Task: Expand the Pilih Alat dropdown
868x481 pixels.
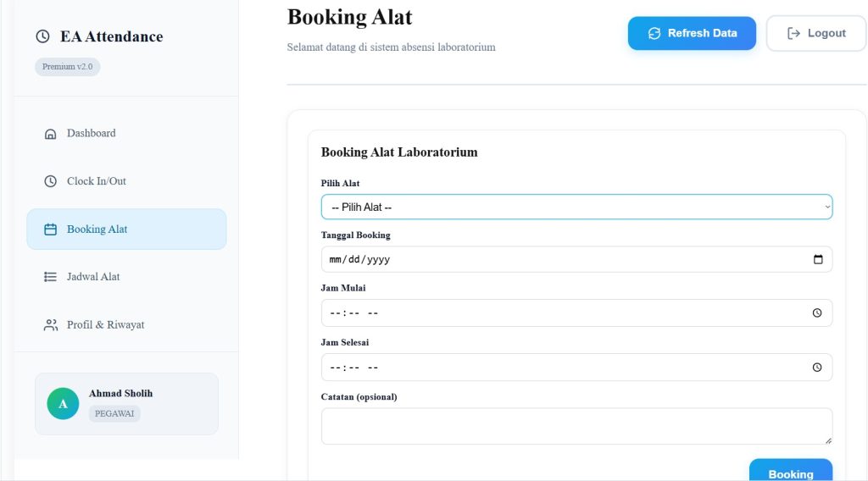Action: 576,207
